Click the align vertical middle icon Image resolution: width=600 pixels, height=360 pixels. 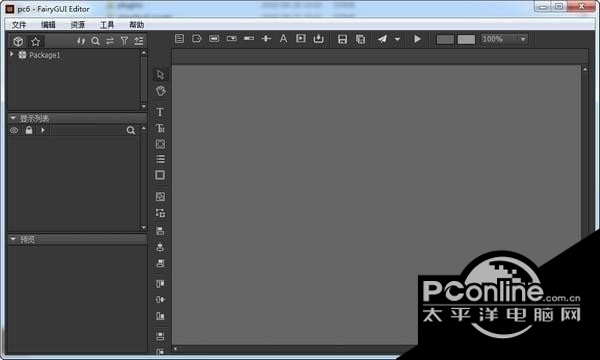point(160,300)
